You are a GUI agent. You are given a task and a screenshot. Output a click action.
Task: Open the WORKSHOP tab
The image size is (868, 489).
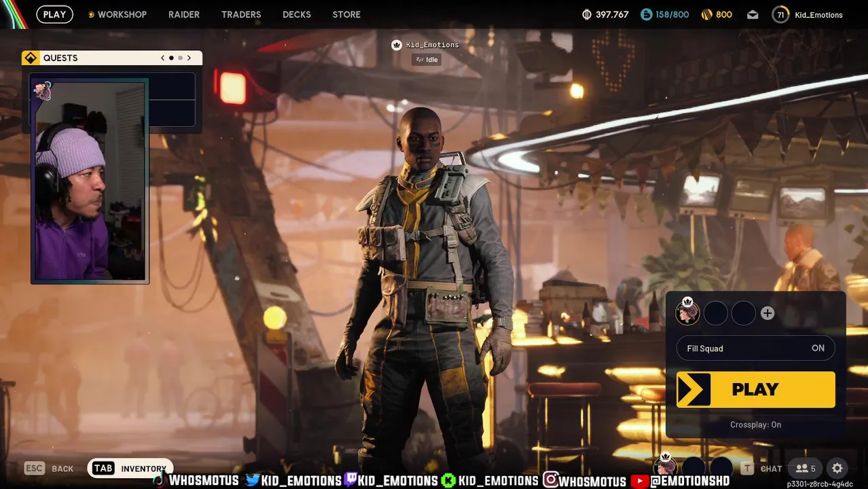tap(122, 14)
